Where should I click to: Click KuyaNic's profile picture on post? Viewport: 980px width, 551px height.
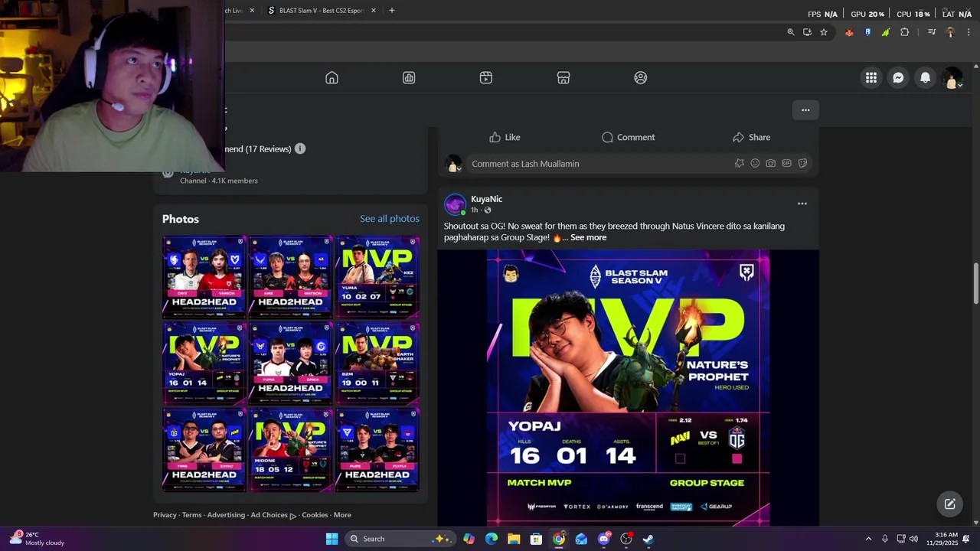tap(455, 204)
